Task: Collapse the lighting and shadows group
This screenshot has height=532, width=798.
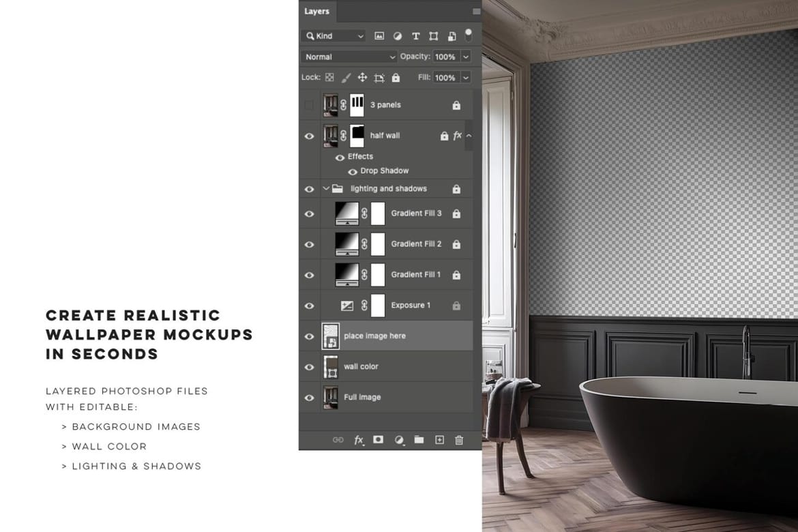Action: point(326,188)
